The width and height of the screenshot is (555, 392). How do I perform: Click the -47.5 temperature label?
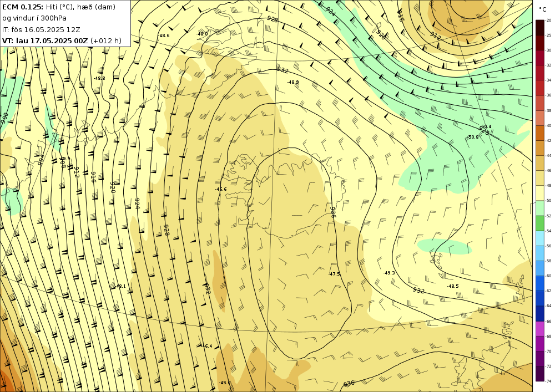click(x=334, y=274)
